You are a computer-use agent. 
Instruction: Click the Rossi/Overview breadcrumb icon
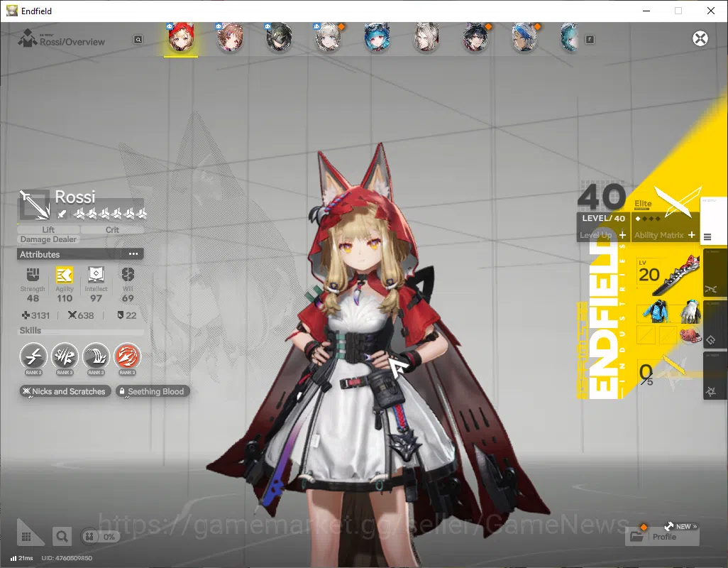click(28, 38)
